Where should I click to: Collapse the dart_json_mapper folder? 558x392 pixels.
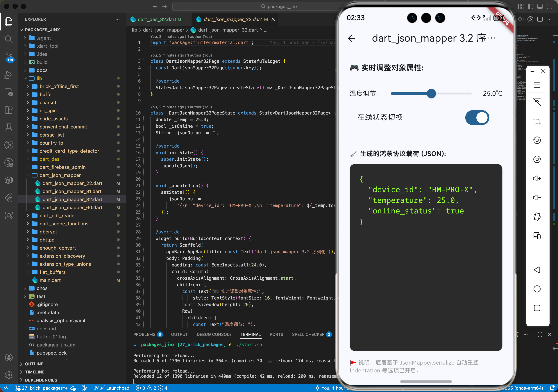pos(60,175)
